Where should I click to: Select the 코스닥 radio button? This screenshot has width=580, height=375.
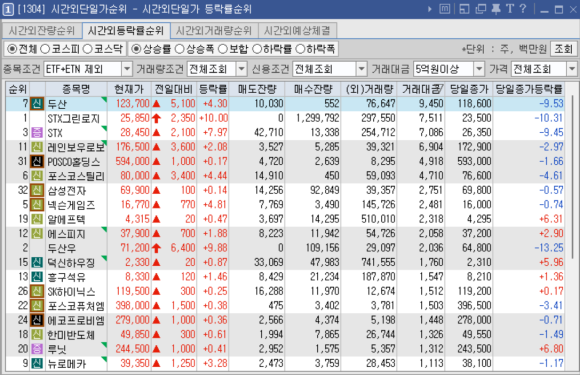[x=87, y=49]
